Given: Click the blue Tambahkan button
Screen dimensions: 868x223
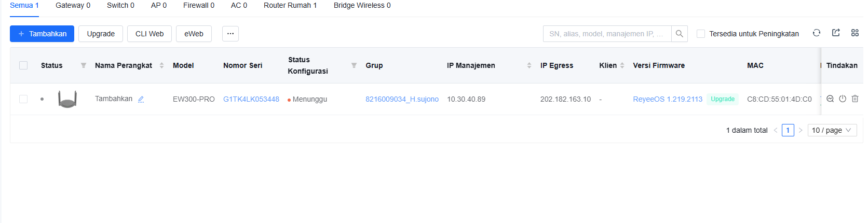Looking at the screenshot, I should click(x=42, y=34).
